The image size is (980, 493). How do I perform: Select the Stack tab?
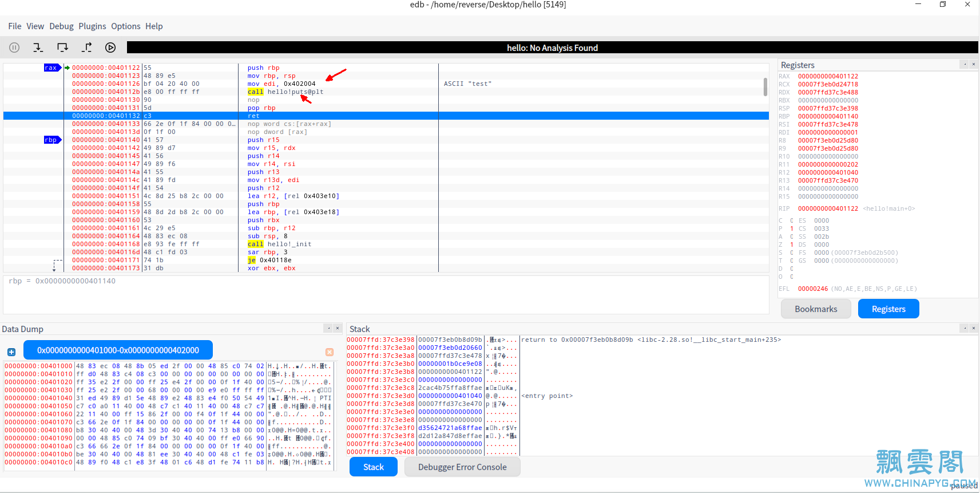click(x=374, y=467)
